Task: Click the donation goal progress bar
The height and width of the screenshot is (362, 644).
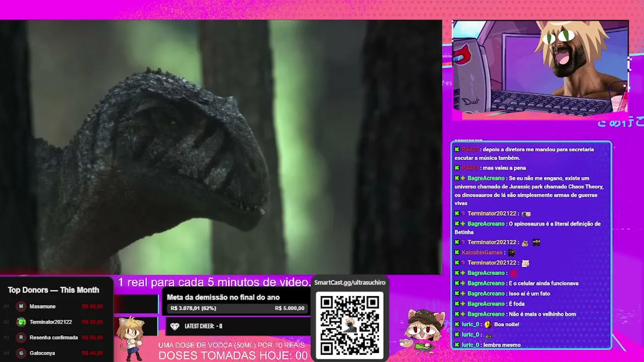Action: (237, 308)
